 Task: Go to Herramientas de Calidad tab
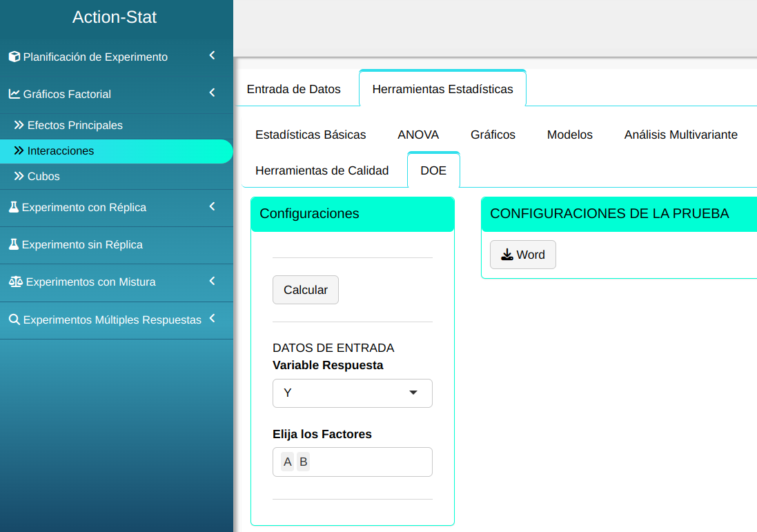[322, 170]
